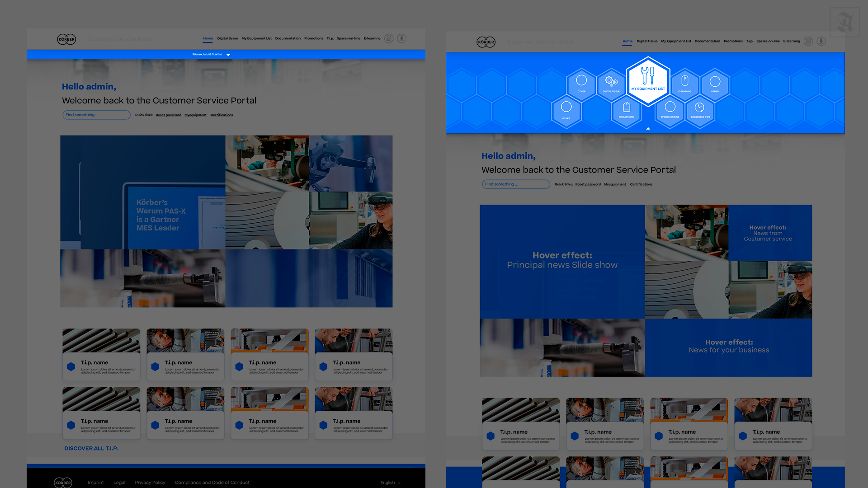The width and height of the screenshot is (868, 488).
Task: Click the download icon in right header
Action: [821, 41]
